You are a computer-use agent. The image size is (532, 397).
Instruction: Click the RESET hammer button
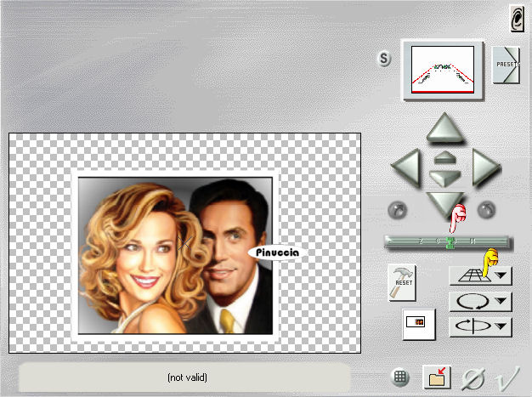(x=402, y=282)
